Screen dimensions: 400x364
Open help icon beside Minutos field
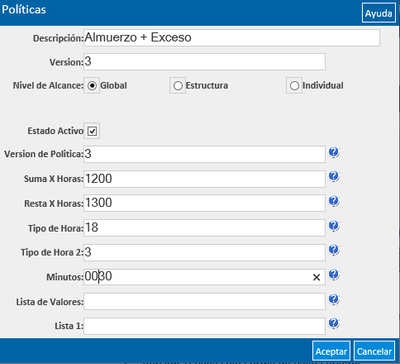pyautogui.click(x=334, y=275)
